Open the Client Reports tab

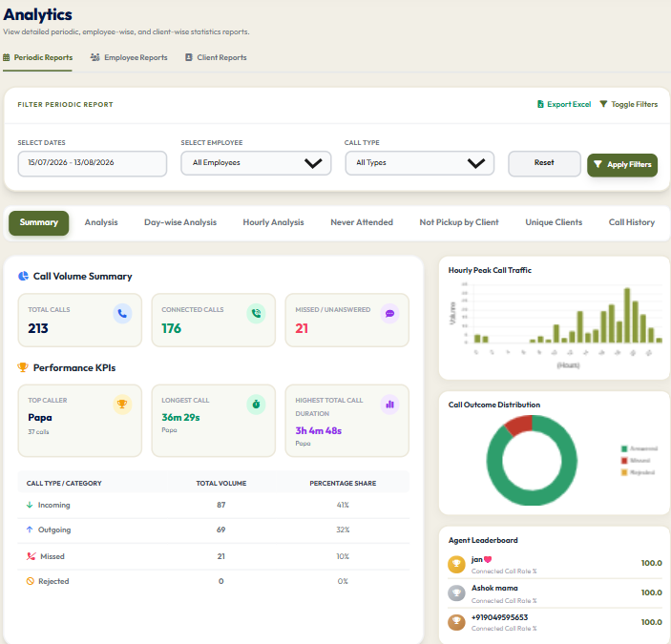216,57
